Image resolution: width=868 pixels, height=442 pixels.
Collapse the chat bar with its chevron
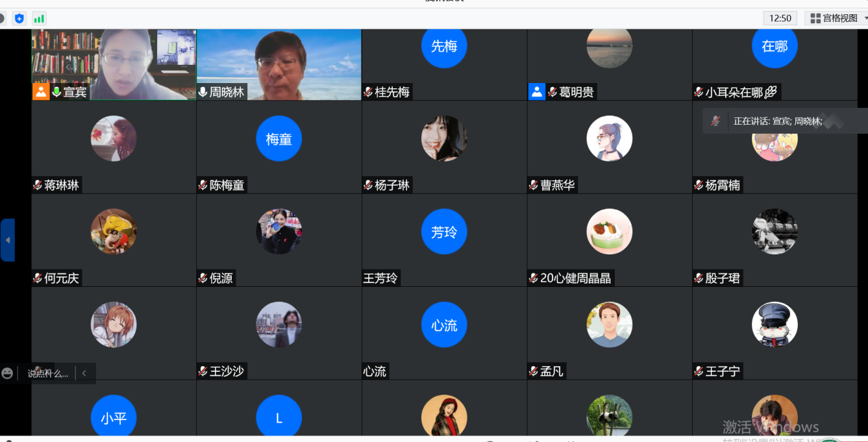pos(84,373)
